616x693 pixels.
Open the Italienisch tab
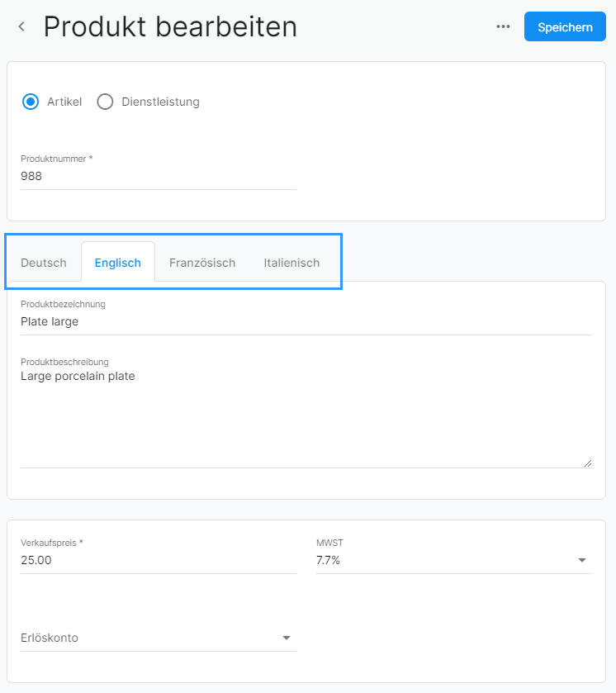click(x=291, y=263)
